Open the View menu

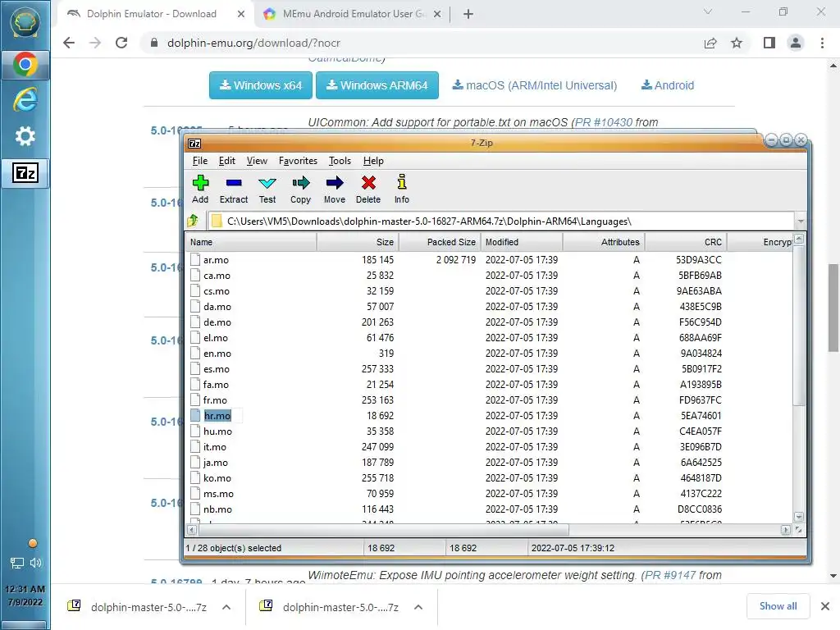257,161
